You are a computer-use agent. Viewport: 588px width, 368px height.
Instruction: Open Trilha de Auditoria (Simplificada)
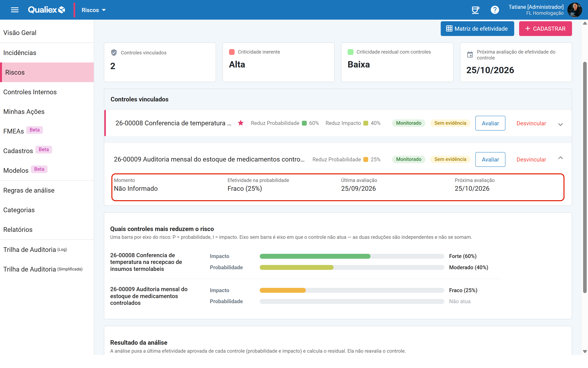coord(47,269)
